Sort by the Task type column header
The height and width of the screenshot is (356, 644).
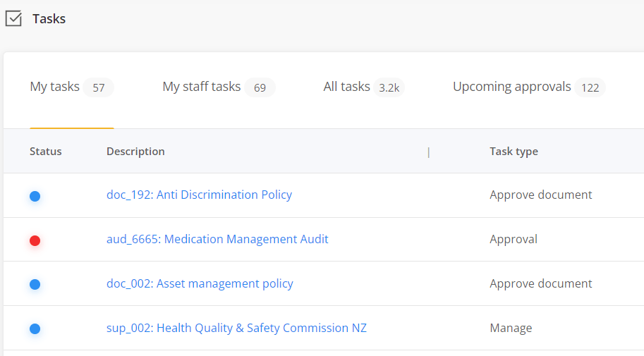click(514, 152)
